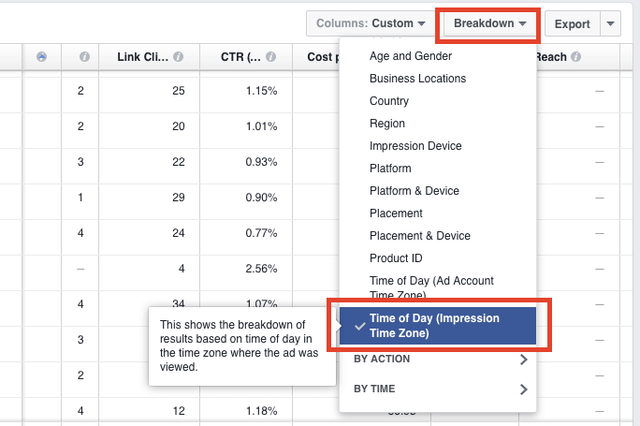The width and height of the screenshot is (640, 426).
Task: Click the Reach column header
Action: [550, 57]
